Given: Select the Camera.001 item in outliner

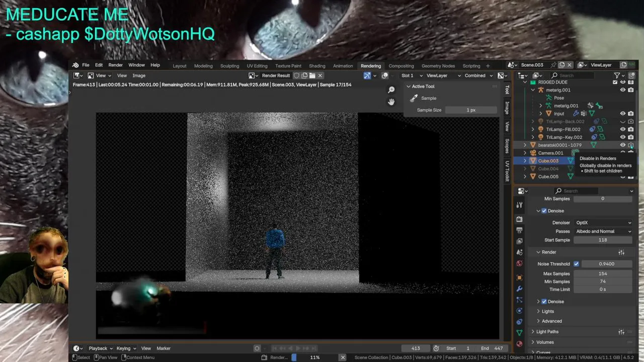Looking at the screenshot, I should (550, 153).
